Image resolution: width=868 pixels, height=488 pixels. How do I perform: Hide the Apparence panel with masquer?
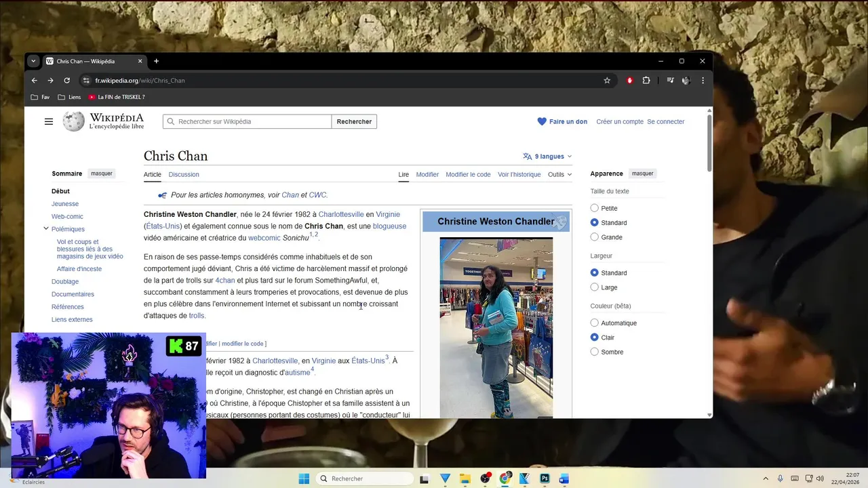coord(643,174)
